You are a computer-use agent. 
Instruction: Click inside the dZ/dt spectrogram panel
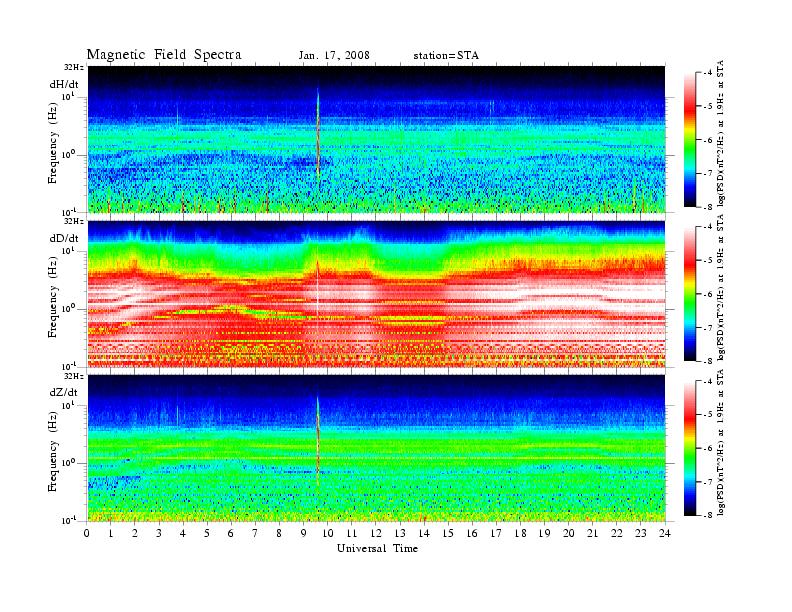coord(377,448)
